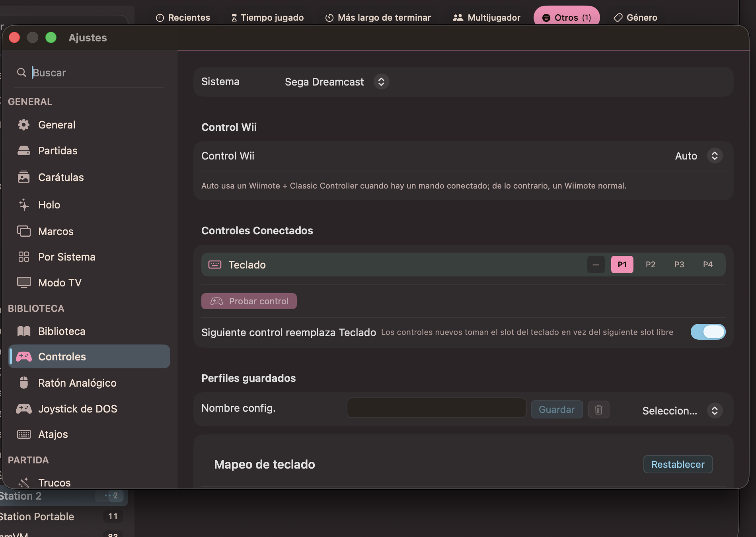Open General settings gear icon
The width and height of the screenshot is (756, 537).
(24, 125)
